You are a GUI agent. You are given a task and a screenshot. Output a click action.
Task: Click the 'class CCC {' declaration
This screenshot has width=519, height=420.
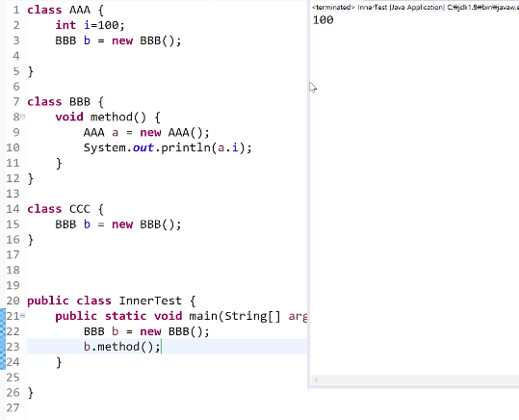click(x=65, y=209)
